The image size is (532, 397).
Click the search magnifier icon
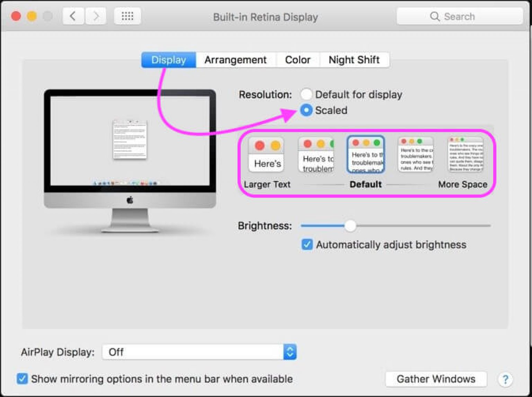[x=434, y=16]
